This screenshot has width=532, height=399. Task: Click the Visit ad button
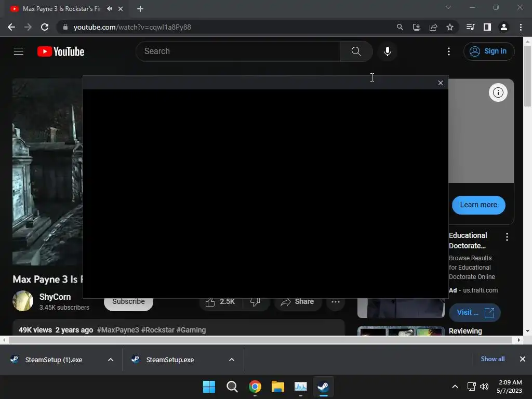click(x=474, y=312)
